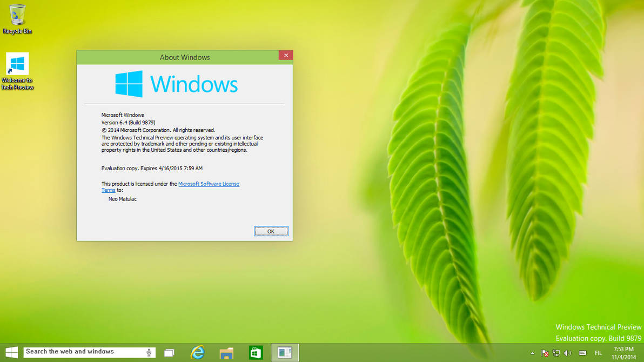Screen dimensions: 644x362
Task: Click the search box on taskbar
Action: pyautogui.click(x=90, y=352)
